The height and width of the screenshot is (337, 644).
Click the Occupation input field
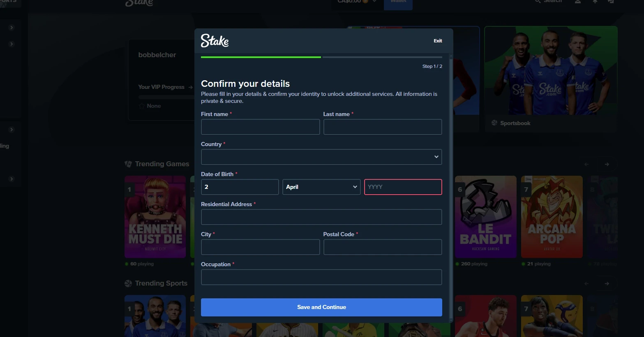tap(321, 277)
